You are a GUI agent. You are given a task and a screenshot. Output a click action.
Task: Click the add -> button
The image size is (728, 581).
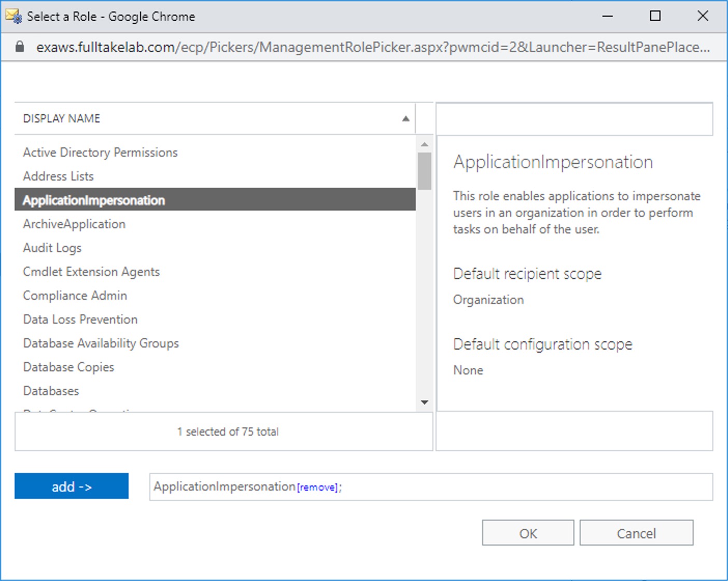coord(72,486)
